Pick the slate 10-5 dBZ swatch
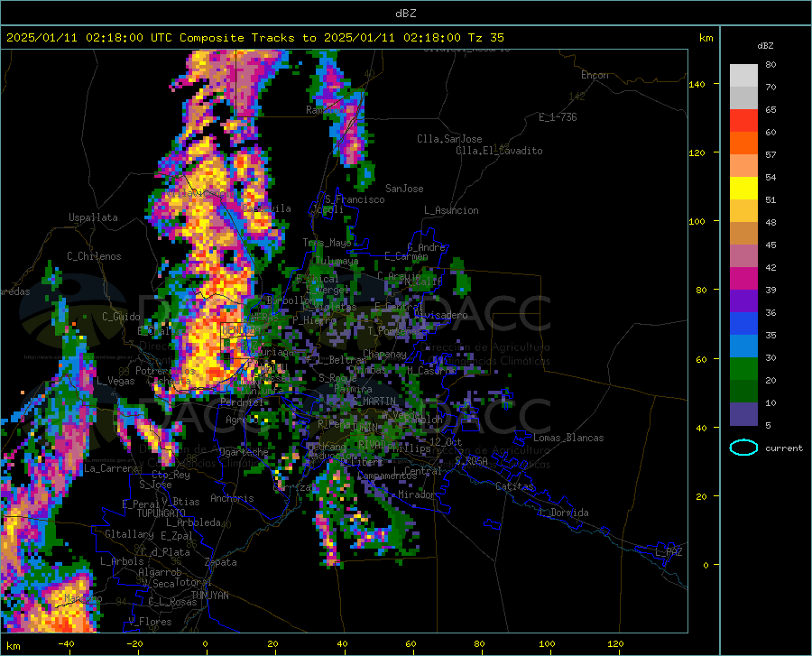 coord(743,414)
